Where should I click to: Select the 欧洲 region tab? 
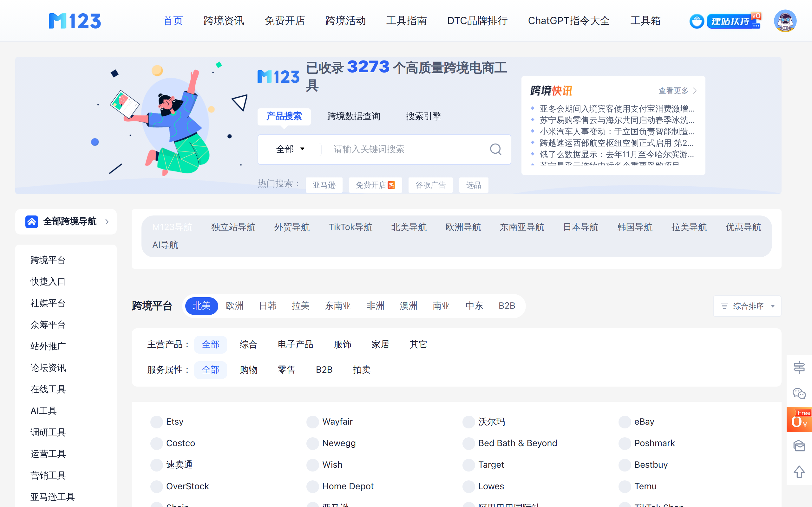tap(234, 306)
